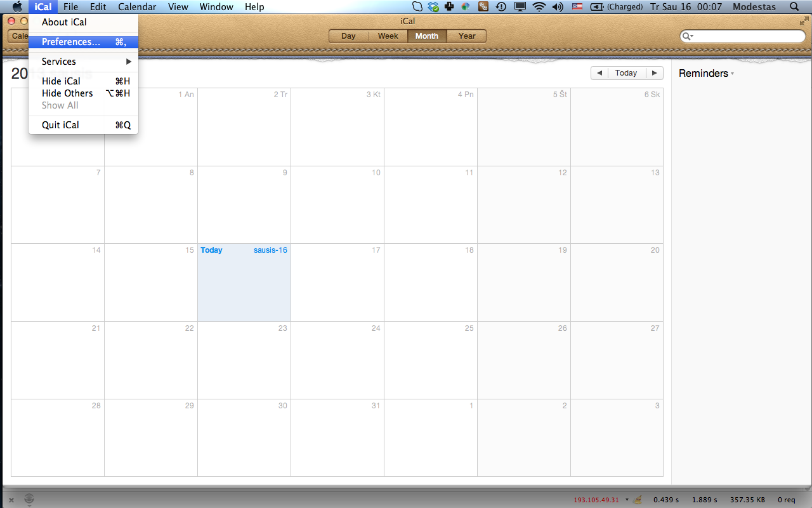
Task: Open the View menu
Action: click(178, 7)
